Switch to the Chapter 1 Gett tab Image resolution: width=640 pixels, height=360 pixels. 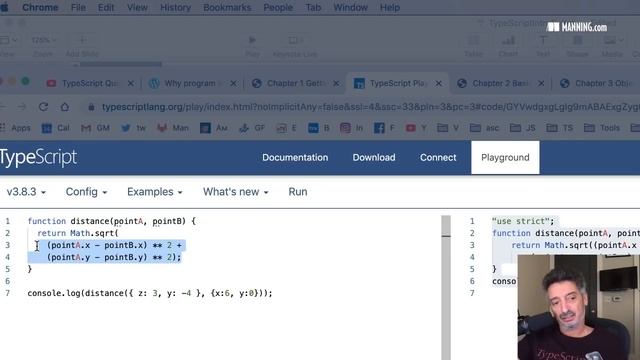point(294,83)
